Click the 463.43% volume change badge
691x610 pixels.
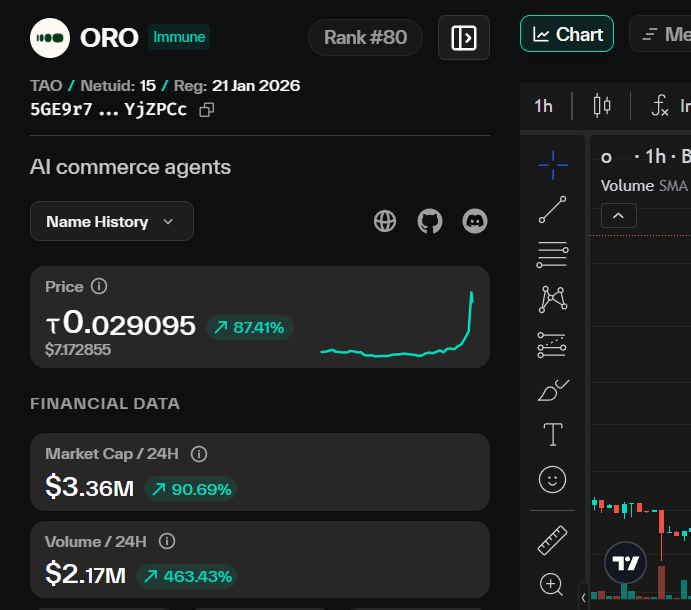pyautogui.click(x=187, y=576)
